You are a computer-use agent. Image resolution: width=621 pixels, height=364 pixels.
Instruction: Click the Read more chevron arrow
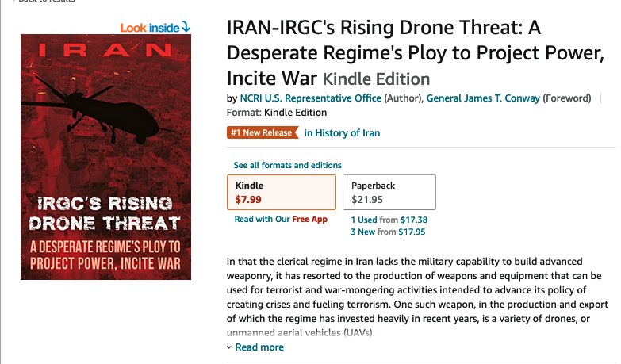229,347
